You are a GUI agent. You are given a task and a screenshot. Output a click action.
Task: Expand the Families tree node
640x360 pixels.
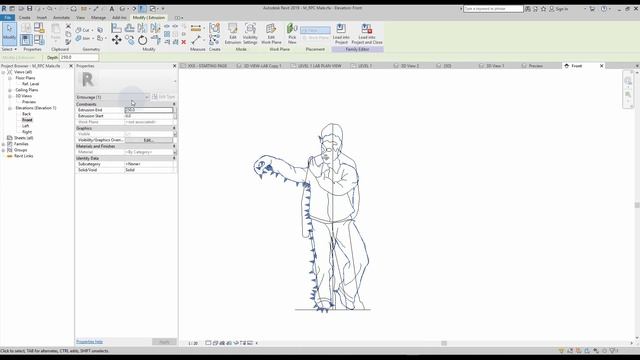(x=3, y=144)
